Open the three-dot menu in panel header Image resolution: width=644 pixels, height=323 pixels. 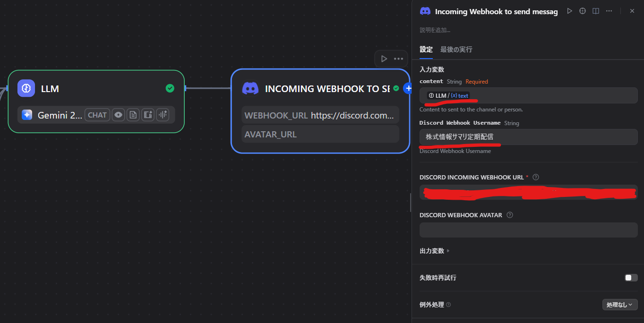[x=609, y=11]
